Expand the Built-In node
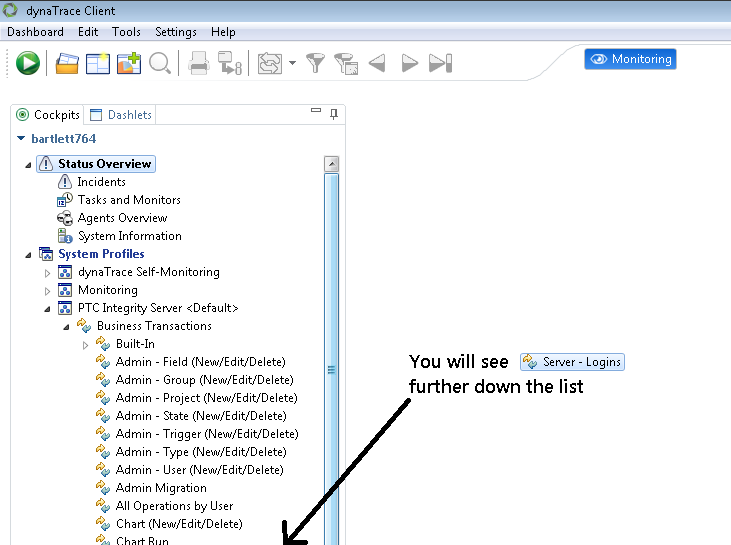 [x=85, y=345]
